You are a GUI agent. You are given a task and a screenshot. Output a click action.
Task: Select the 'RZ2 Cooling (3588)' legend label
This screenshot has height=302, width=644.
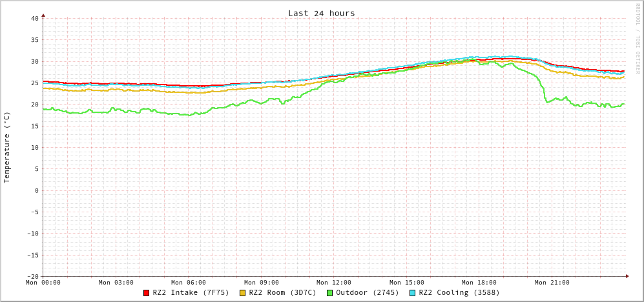(459, 293)
